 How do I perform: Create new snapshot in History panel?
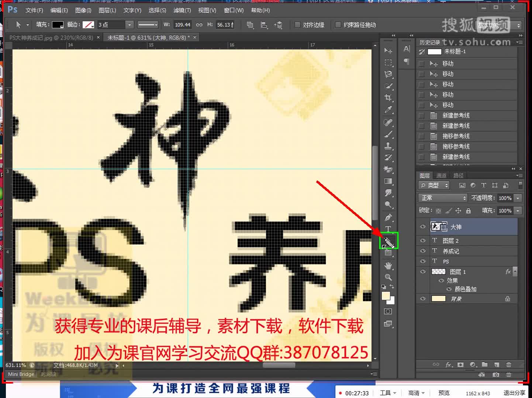pyautogui.click(x=496, y=375)
